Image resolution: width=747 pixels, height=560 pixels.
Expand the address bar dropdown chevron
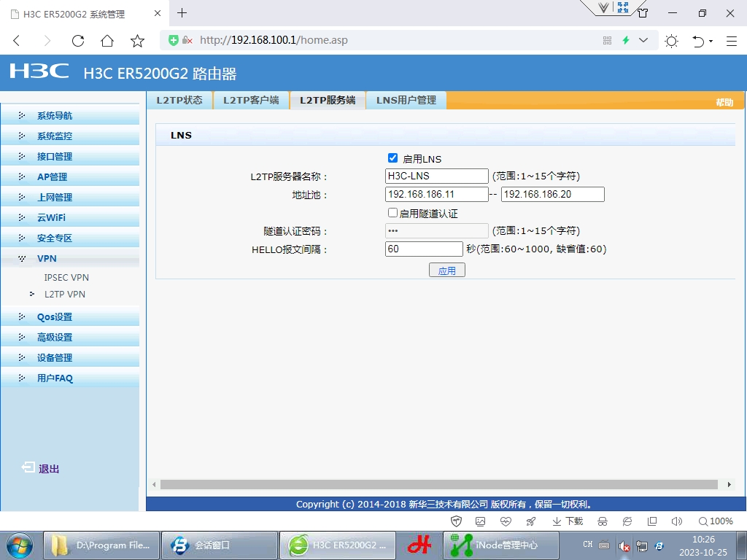[643, 40]
